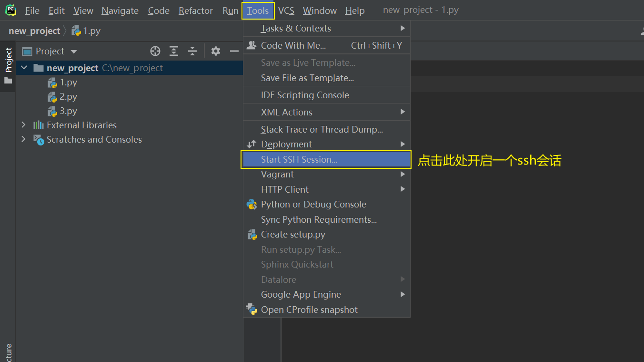
Task: Open the View menu
Action: click(83, 10)
